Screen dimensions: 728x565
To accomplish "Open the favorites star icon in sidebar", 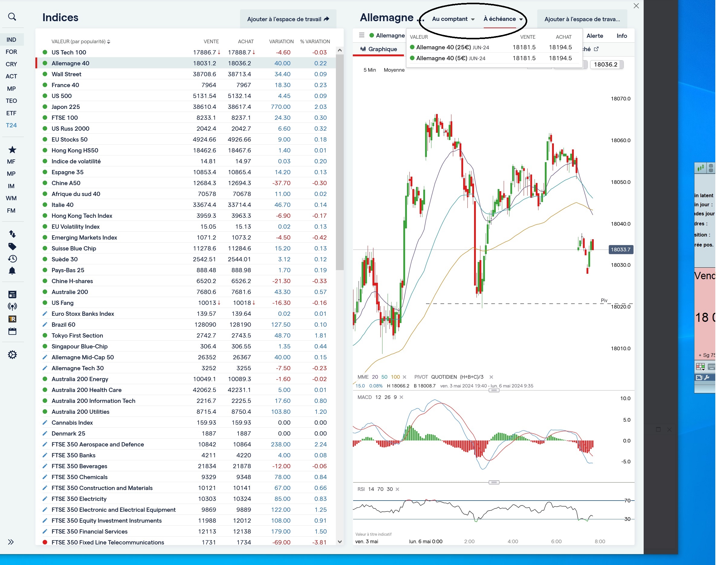I will pos(12,150).
